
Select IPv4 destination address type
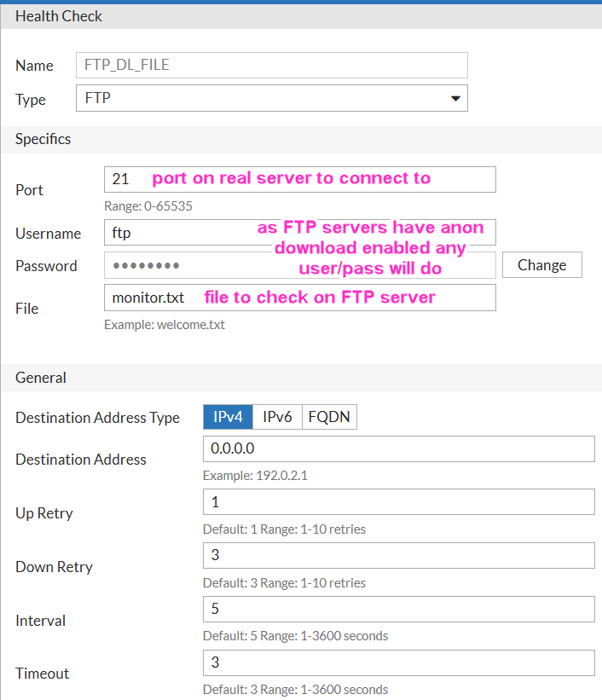pos(228,417)
